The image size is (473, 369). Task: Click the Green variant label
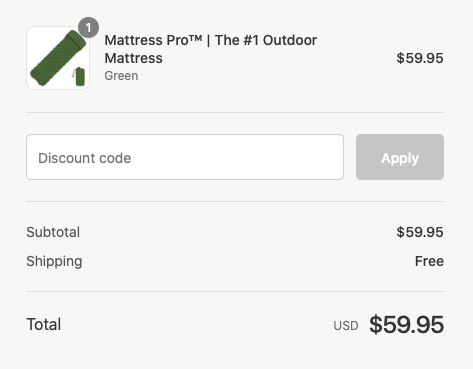coord(121,76)
